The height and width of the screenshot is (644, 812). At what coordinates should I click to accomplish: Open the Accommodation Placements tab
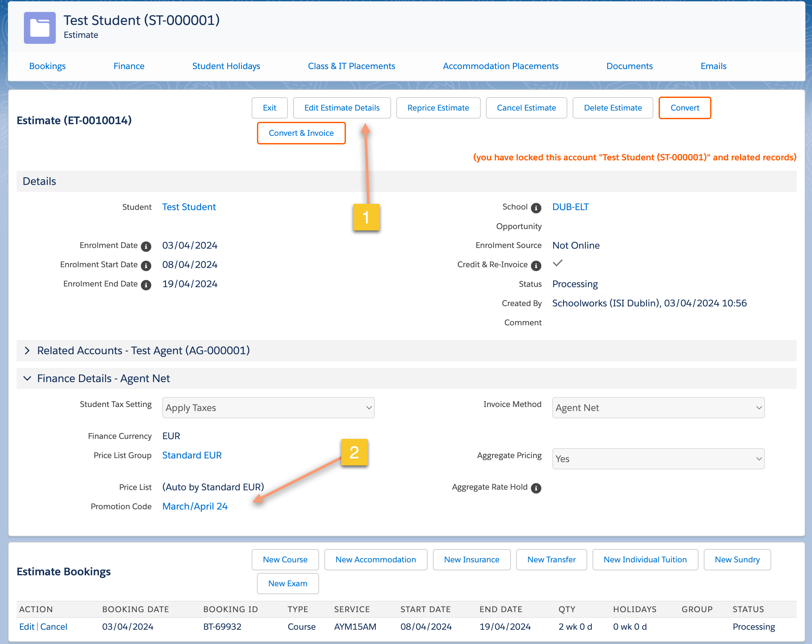pos(501,66)
